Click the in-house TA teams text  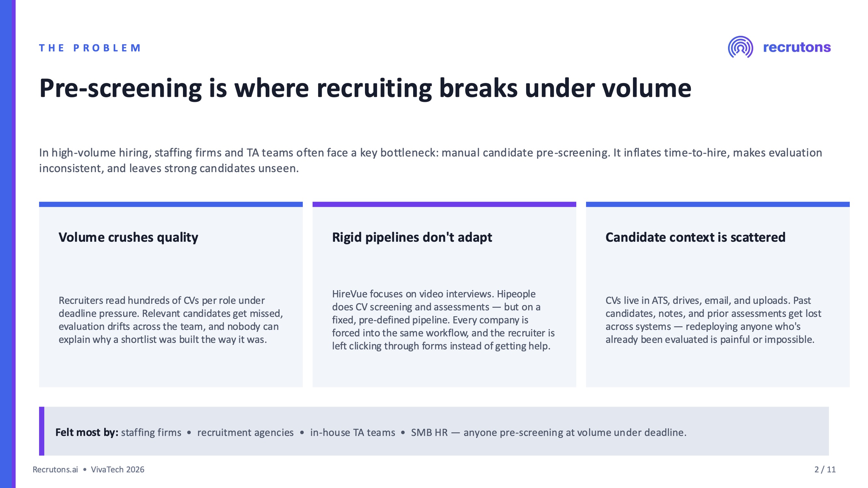point(353,432)
